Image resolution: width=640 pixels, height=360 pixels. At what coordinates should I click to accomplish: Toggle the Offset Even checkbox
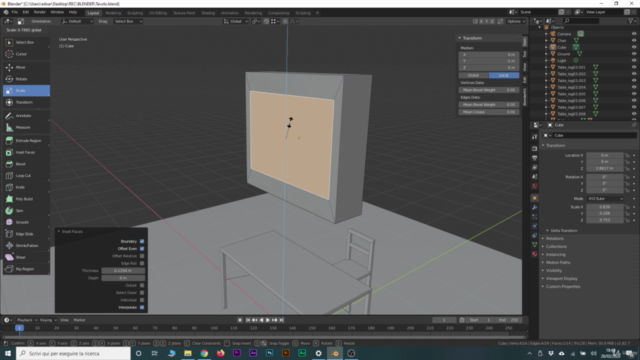point(142,249)
